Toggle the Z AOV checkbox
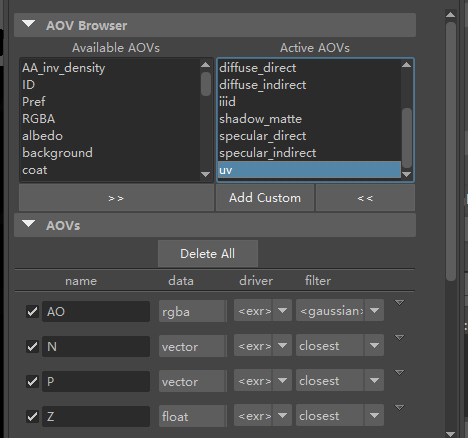The image size is (468, 438). tap(32, 416)
